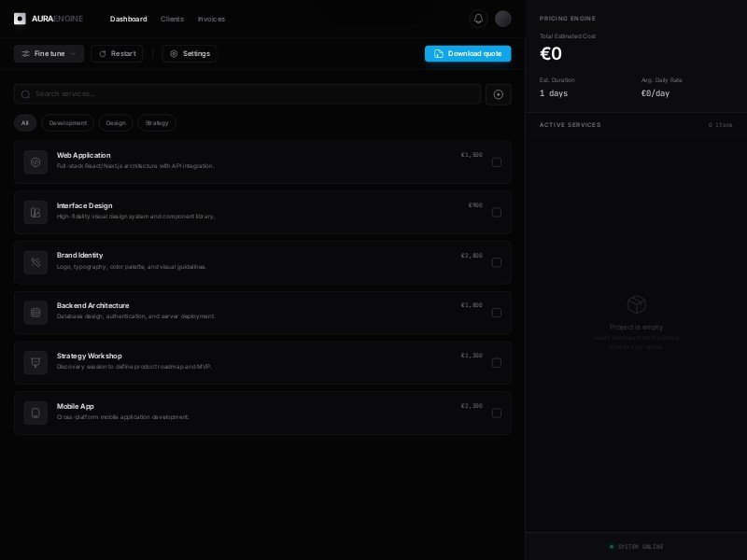747x560 pixels.
Task: Switch to the Clients tab
Action: [x=171, y=19]
